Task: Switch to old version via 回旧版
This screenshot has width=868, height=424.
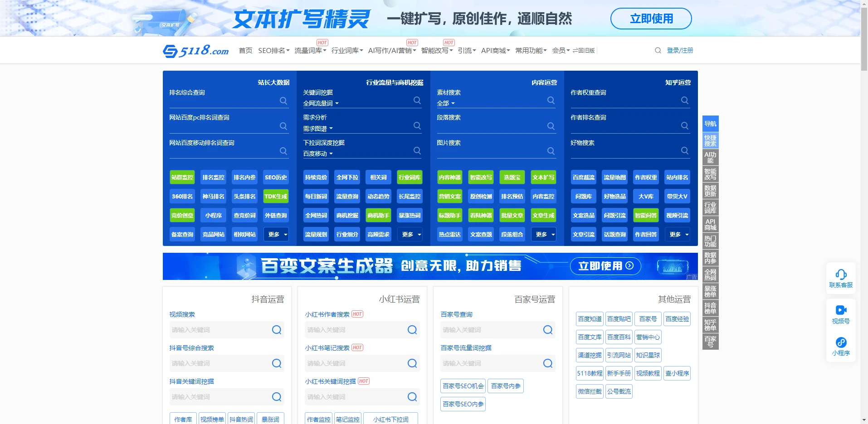Action: point(583,50)
